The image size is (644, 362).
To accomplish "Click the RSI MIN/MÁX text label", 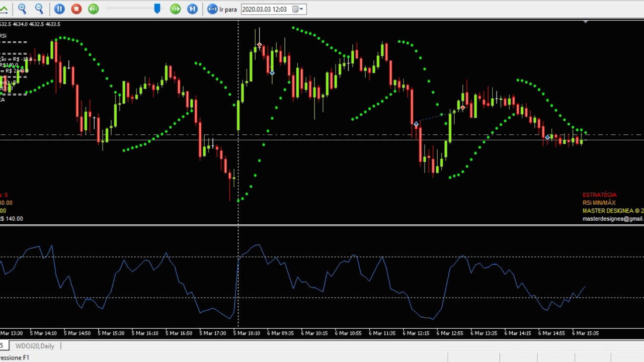I will (x=599, y=203).
